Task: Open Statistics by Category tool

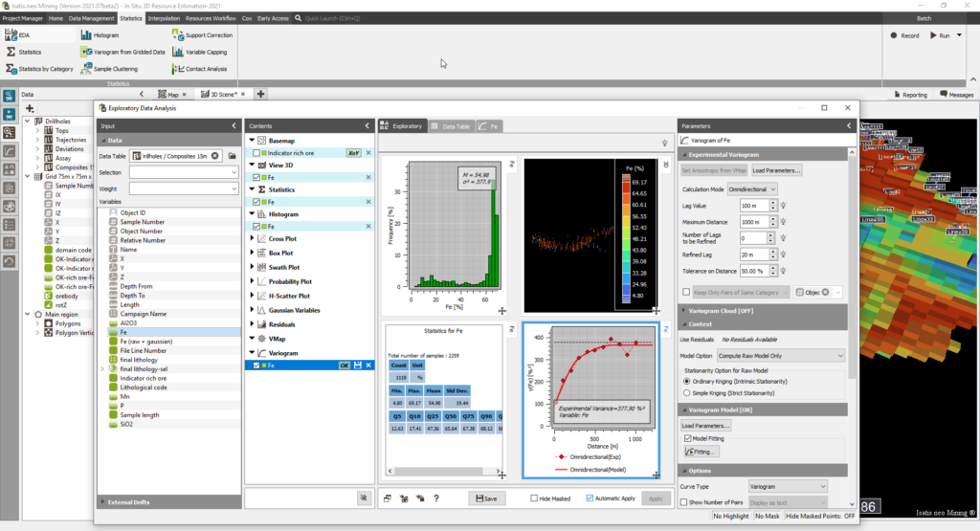Action: pos(39,69)
